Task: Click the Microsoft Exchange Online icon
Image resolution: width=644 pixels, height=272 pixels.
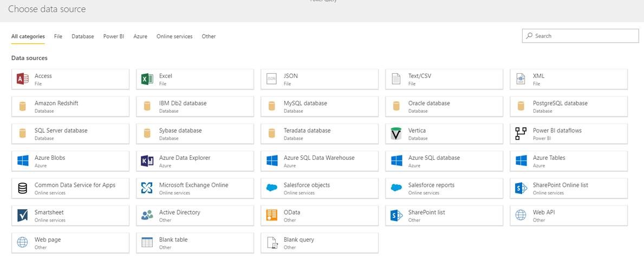Action: [x=147, y=188]
